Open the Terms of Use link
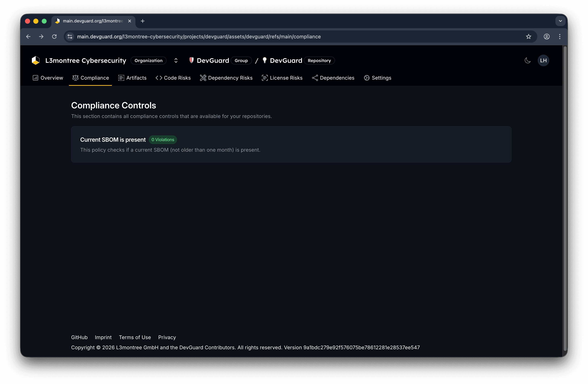The image size is (588, 384). tap(135, 337)
